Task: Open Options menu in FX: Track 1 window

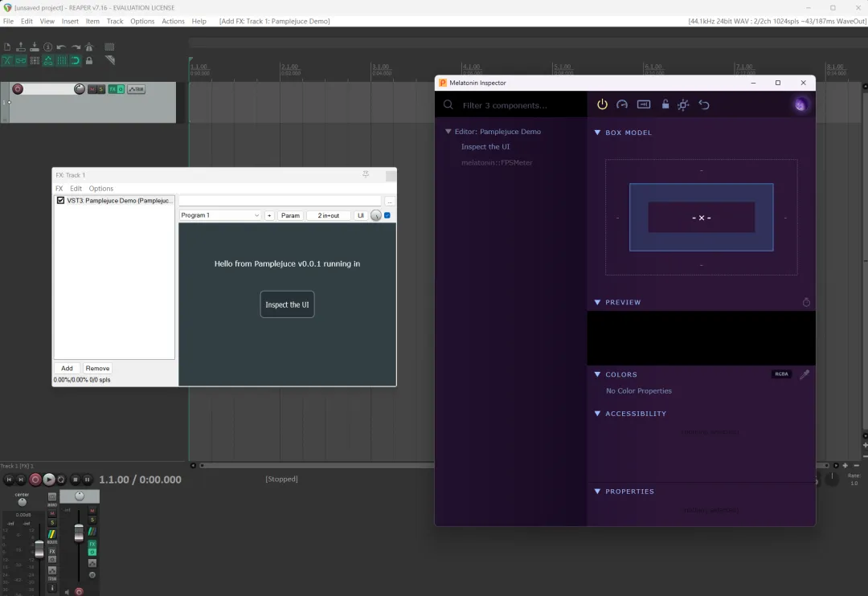Action: [x=100, y=189]
